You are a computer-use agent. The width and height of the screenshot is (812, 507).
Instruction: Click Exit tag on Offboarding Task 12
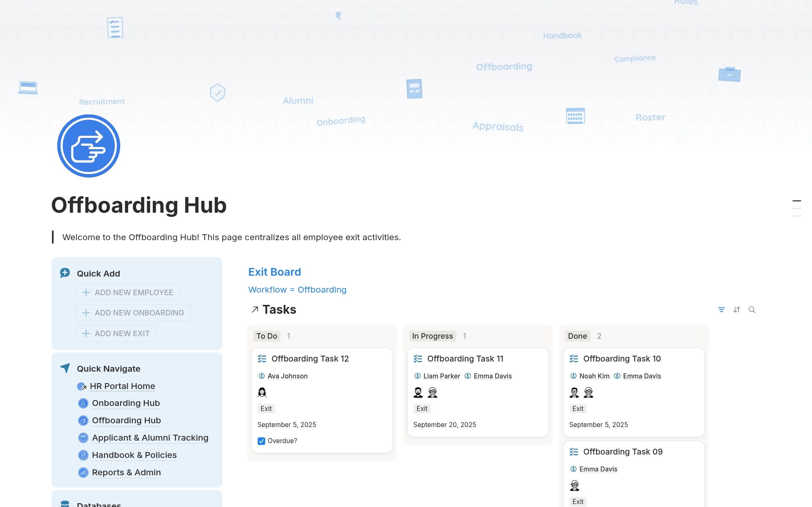coord(266,409)
